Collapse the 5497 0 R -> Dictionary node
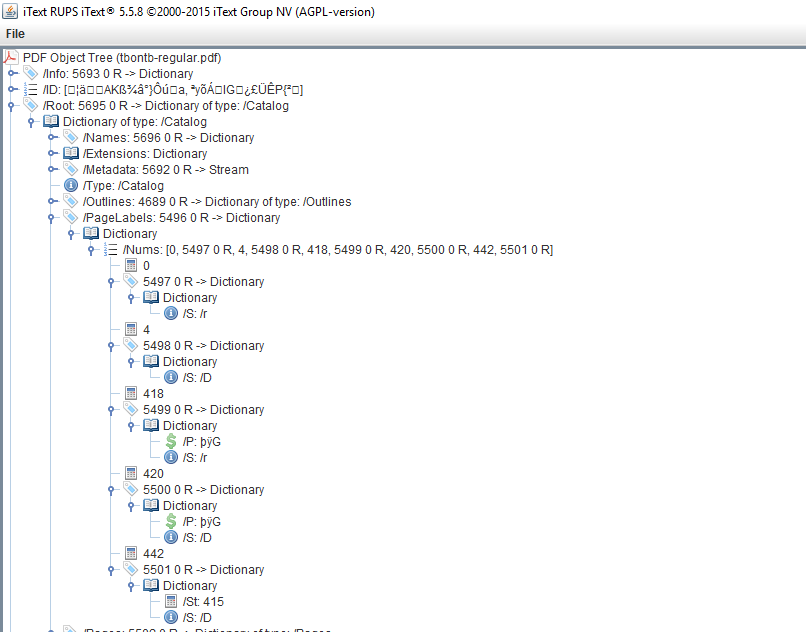This screenshot has height=632, width=806. (x=111, y=282)
